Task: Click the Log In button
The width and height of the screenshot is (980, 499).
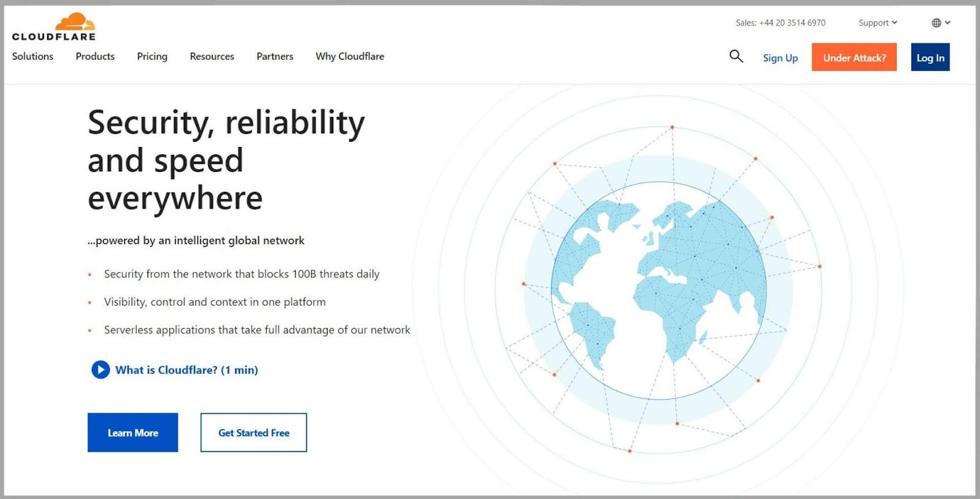Action: click(x=930, y=57)
